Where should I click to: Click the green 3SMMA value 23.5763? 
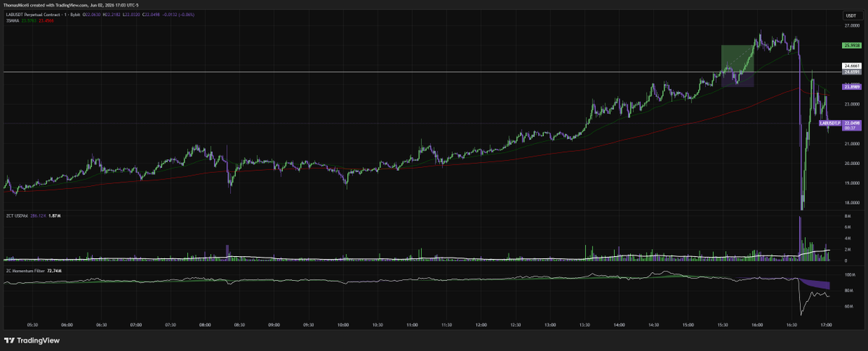[30, 21]
